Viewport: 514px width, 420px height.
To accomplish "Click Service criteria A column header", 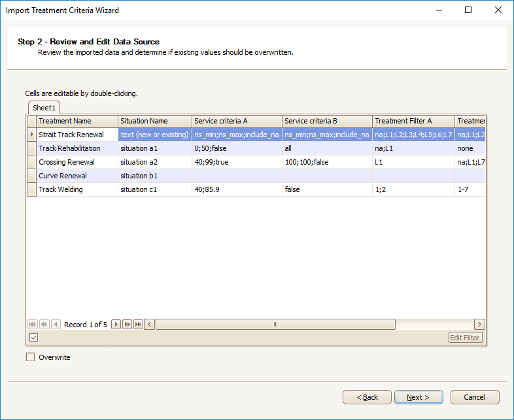I will (x=237, y=121).
